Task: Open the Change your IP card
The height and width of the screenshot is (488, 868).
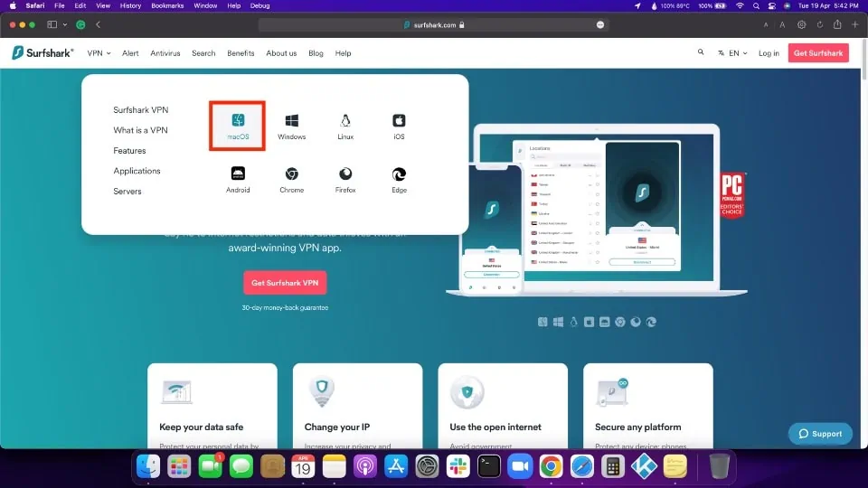Action: coord(358,406)
